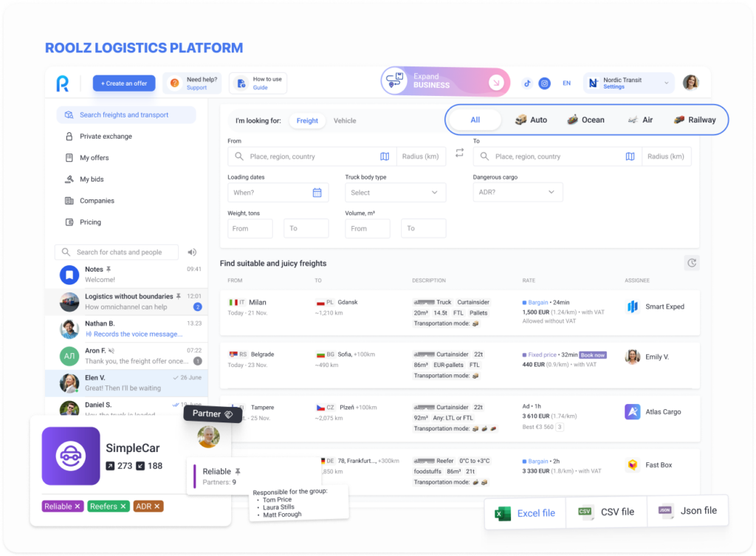Click the Roolz R logo
The height and width of the screenshot is (556, 756).
coord(63,83)
